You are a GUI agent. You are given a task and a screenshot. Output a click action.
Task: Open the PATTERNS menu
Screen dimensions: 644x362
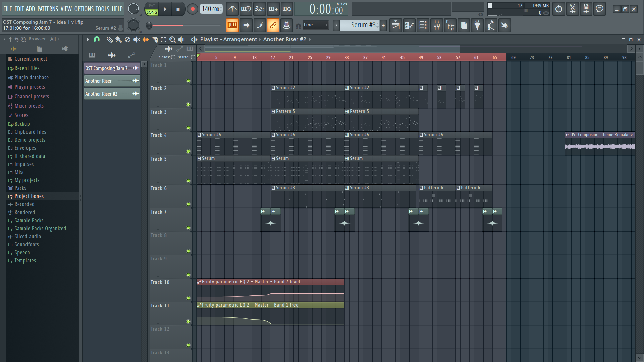pos(48,9)
